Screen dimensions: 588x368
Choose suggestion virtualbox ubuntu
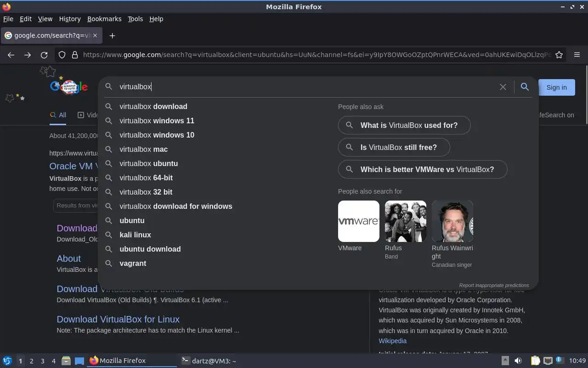click(x=216, y=163)
